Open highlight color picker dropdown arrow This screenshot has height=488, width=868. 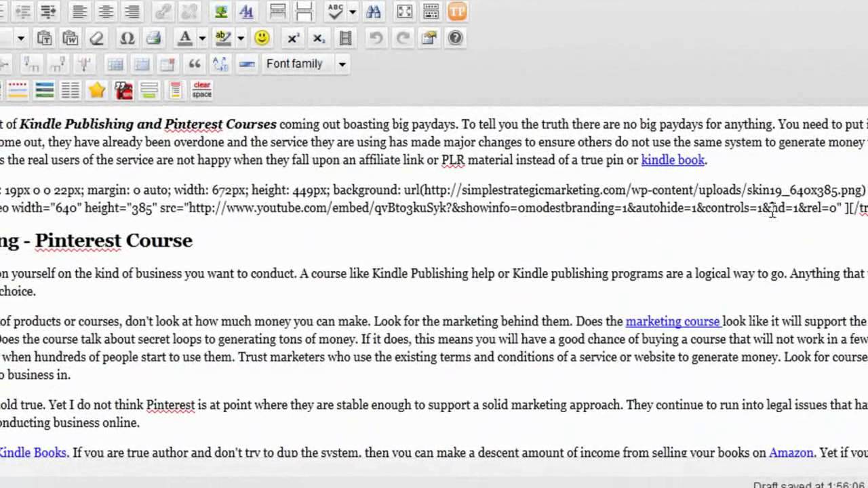click(x=240, y=38)
